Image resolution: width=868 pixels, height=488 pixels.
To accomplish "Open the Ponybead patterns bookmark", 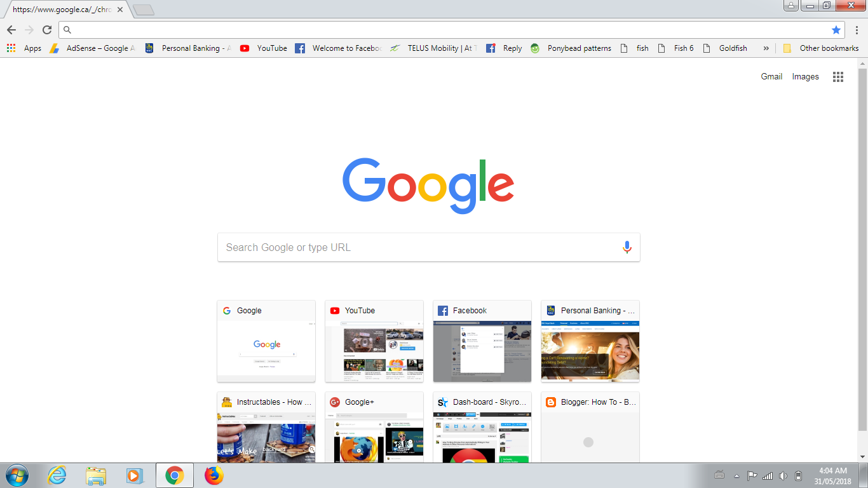I will tap(571, 48).
